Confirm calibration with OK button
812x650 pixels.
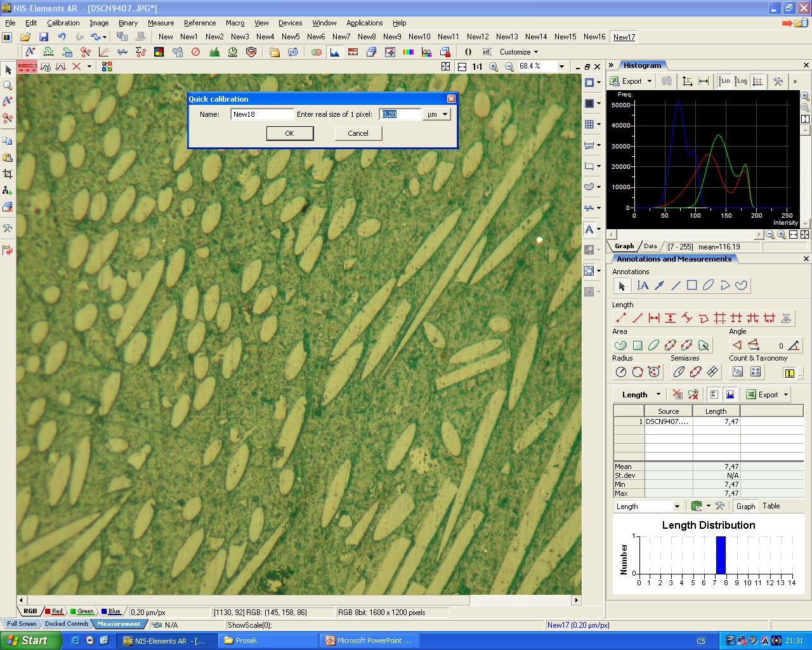(289, 133)
